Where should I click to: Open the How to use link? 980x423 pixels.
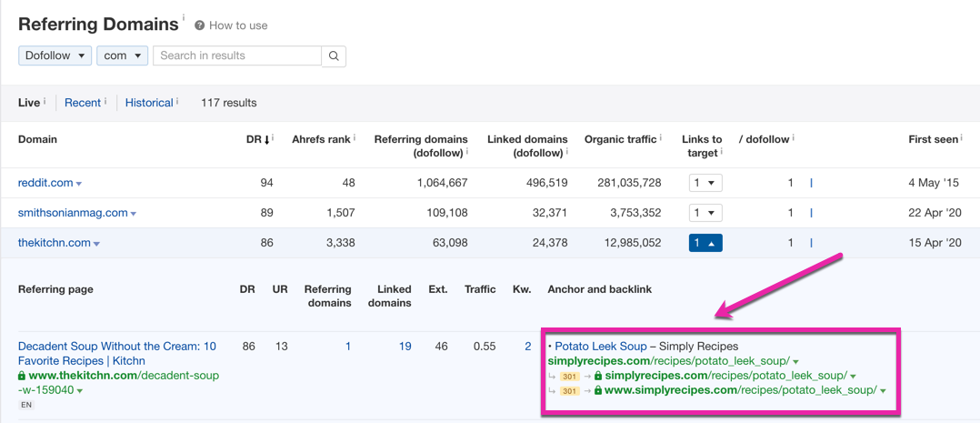coord(238,25)
